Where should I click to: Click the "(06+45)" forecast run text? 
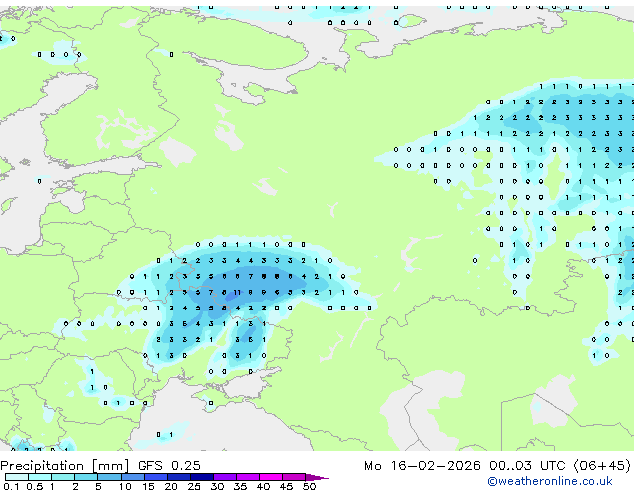(x=602, y=466)
